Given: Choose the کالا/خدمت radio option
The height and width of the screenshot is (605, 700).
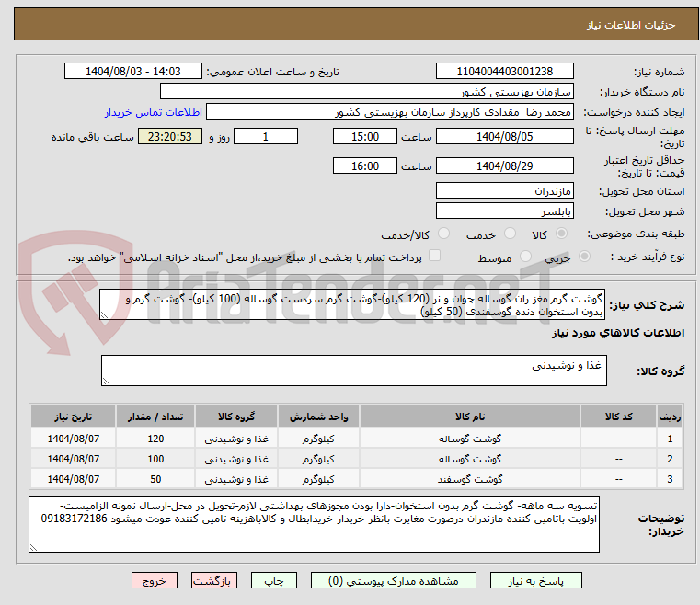Looking at the screenshot, I should [x=443, y=234].
